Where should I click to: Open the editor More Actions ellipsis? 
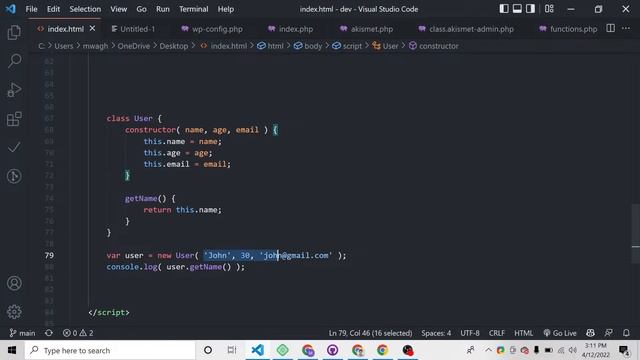point(626,28)
